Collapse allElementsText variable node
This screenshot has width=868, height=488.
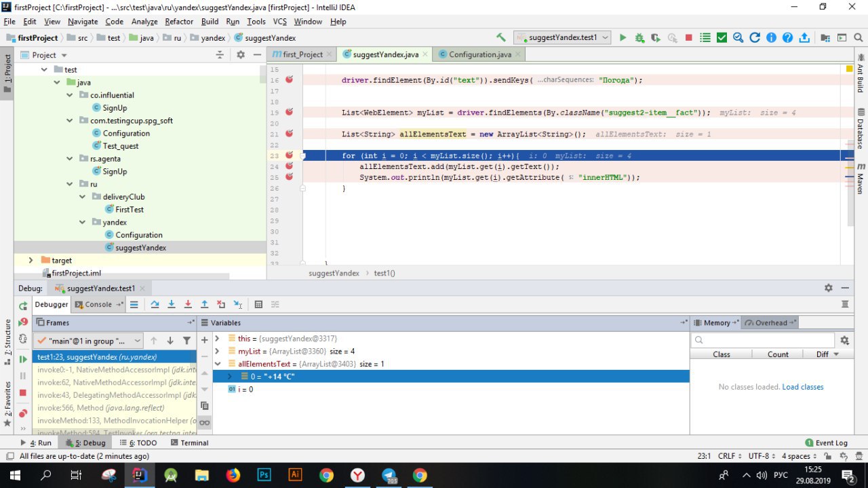(217, 364)
